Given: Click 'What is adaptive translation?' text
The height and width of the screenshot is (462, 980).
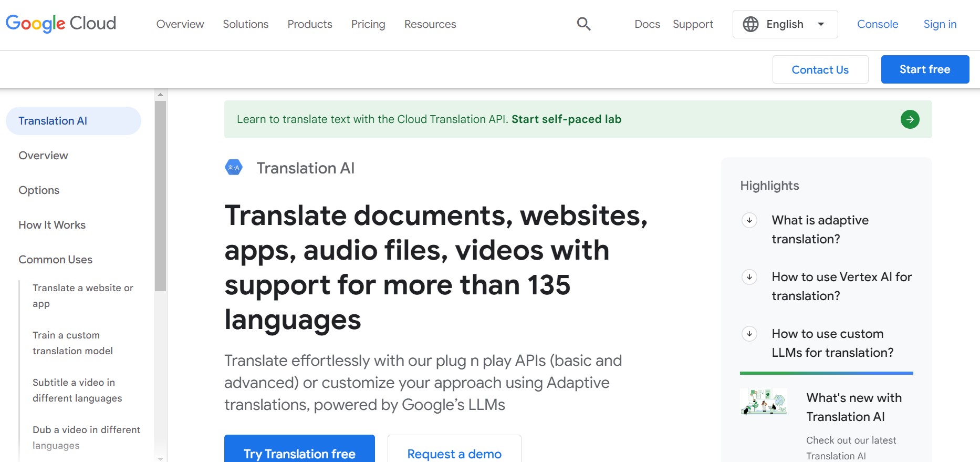Looking at the screenshot, I should [820, 230].
